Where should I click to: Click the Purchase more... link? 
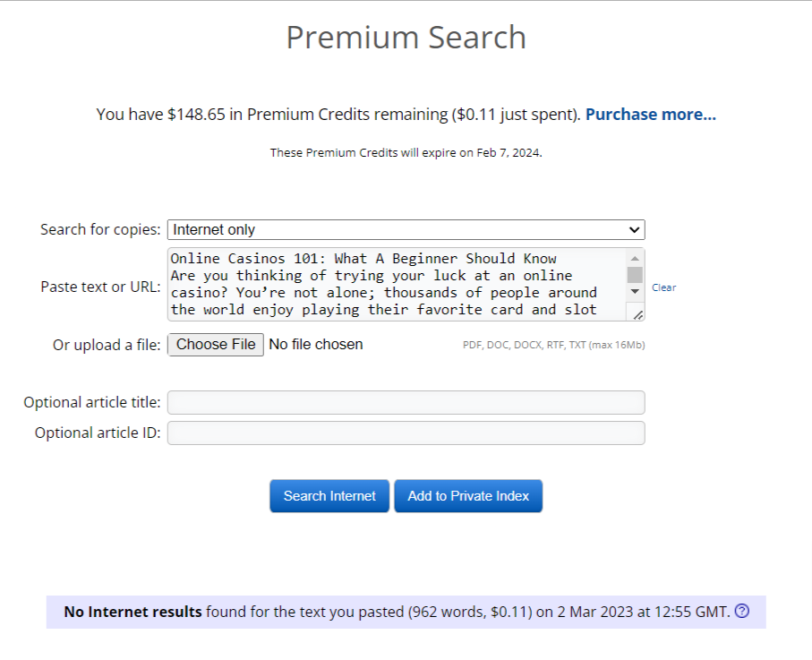pyautogui.click(x=651, y=114)
